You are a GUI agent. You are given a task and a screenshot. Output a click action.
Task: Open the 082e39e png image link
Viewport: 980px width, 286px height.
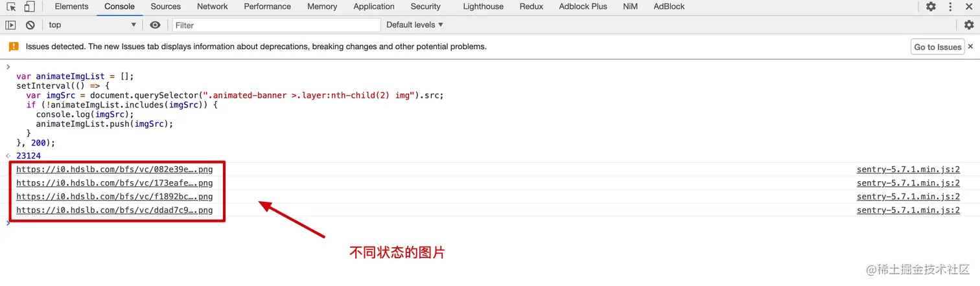[x=114, y=170]
